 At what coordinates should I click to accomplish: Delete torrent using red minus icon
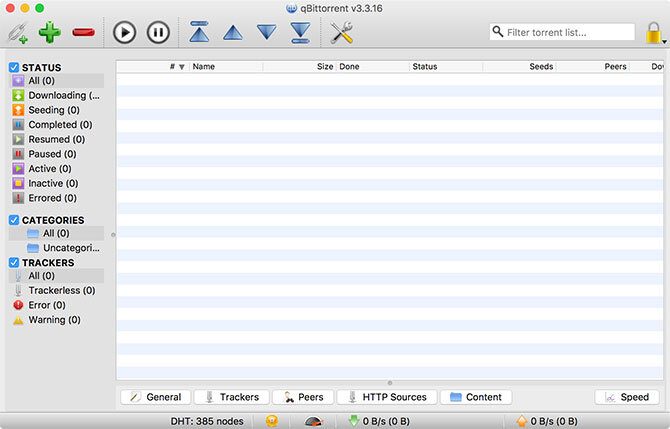(83, 32)
